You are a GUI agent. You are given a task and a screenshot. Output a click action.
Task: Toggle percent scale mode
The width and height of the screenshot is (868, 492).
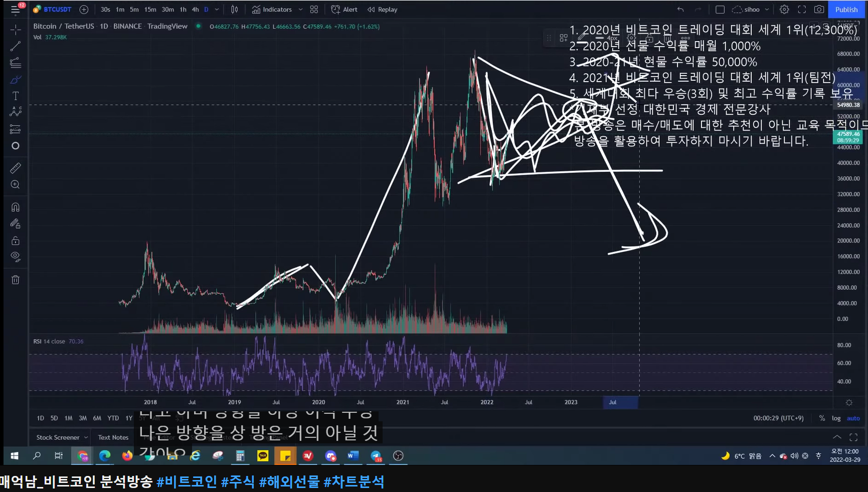(822, 418)
